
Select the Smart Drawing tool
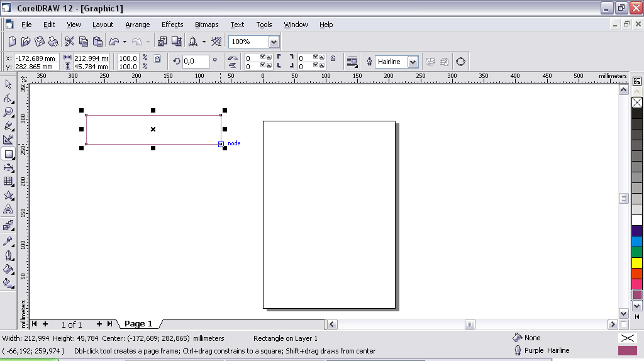[8, 140]
